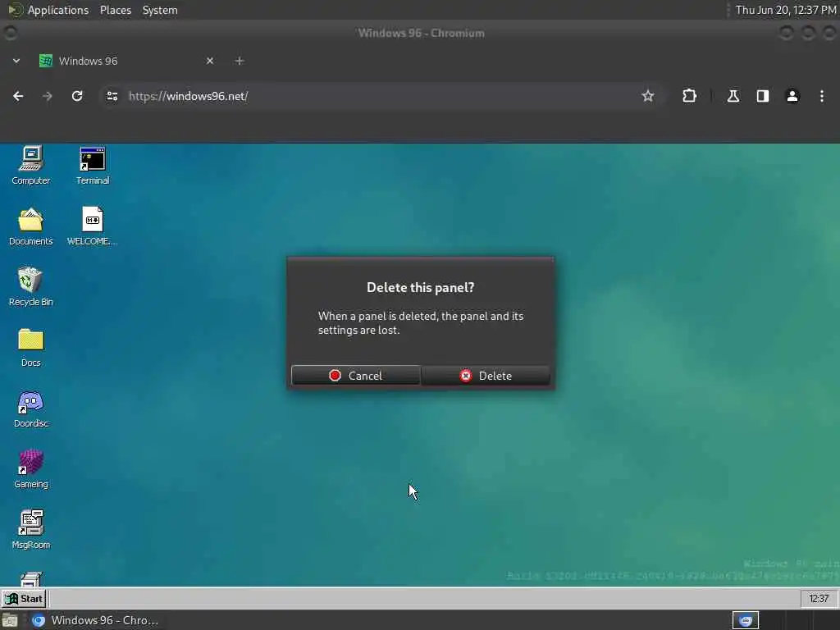Open the Terminal desktop shortcut
840x630 pixels.
point(92,166)
